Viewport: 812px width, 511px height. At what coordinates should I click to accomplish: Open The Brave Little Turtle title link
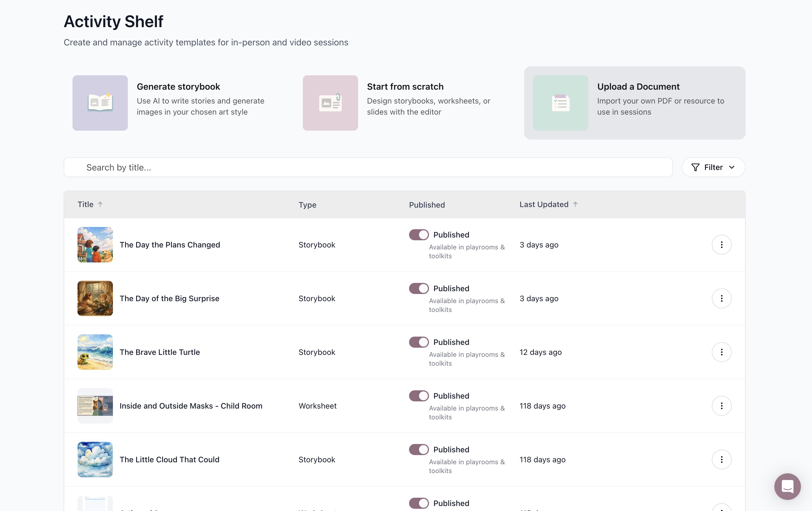point(159,352)
